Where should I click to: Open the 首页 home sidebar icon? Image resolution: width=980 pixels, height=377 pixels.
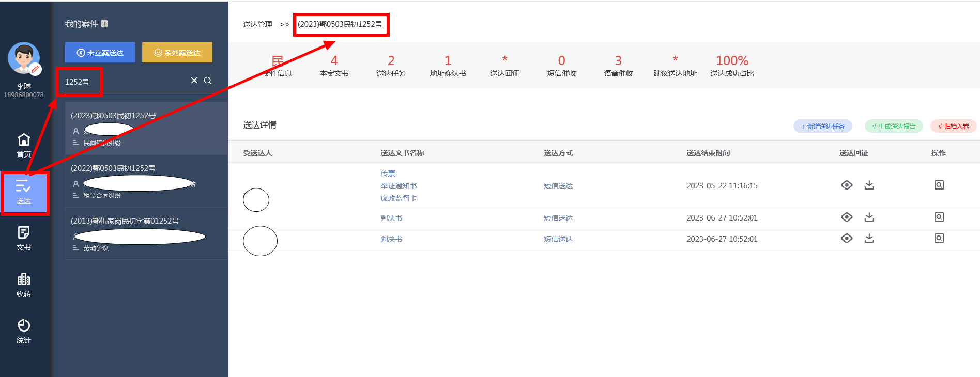pyautogui.click(x=24, y=145)
